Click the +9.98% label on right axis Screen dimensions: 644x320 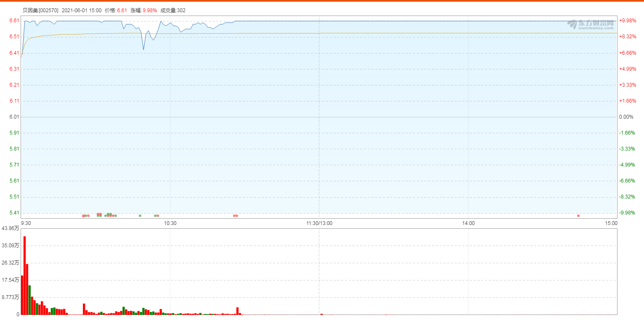[627, 21]
